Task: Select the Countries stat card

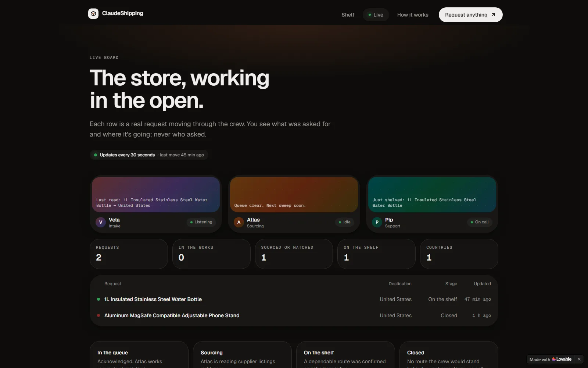Action: tap(459, 254)
